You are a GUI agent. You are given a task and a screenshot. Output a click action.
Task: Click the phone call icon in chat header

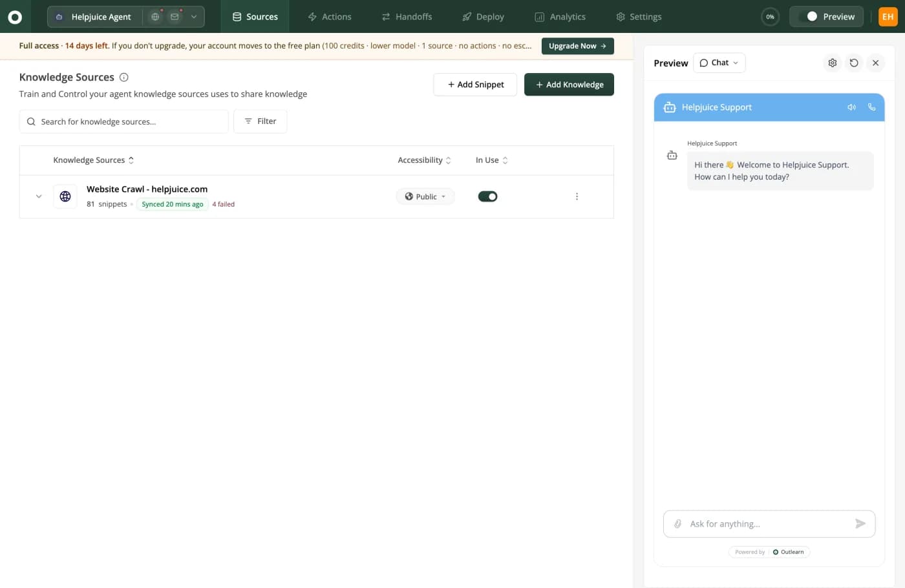[x=871, y=107]
